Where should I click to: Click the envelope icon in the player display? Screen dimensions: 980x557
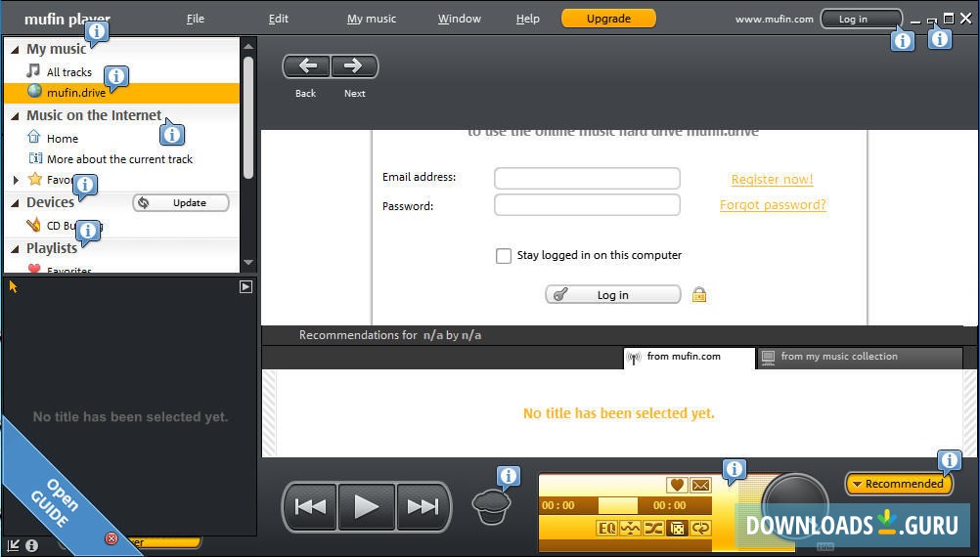point(700,485)
